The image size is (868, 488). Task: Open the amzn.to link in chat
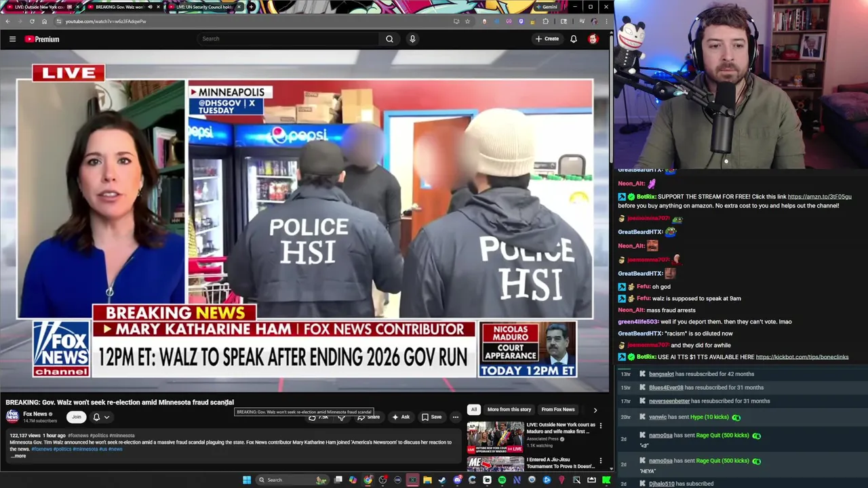pyautogui.click(x=819, y=197)
